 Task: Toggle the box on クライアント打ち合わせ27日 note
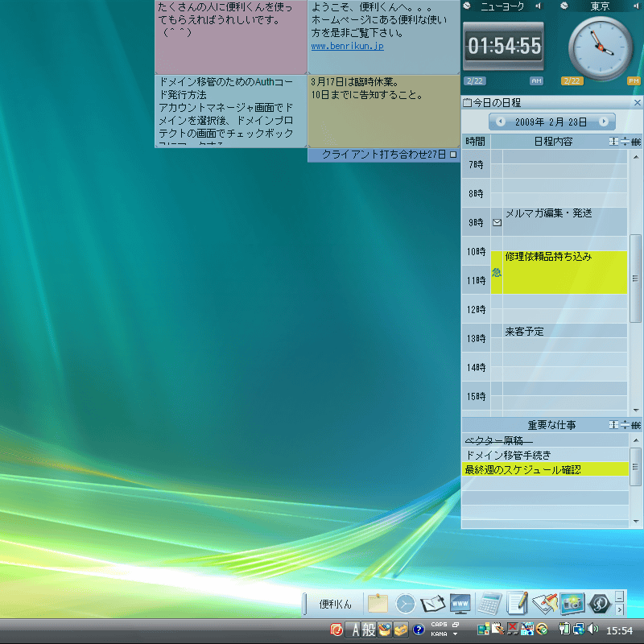[453, 155]
